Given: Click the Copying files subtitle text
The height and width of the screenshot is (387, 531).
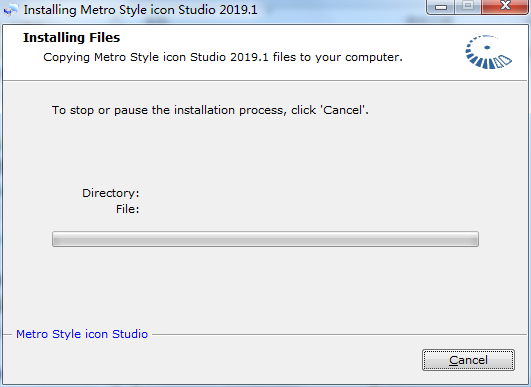Looking at the screenshot, I should [223, 57].
